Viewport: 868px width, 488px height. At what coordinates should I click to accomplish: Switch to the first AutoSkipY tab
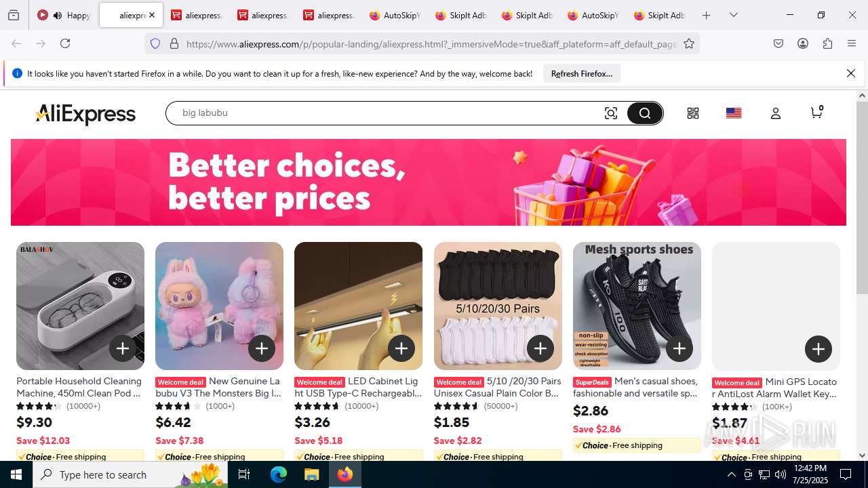pyautogui.click(x=395, y=15)
